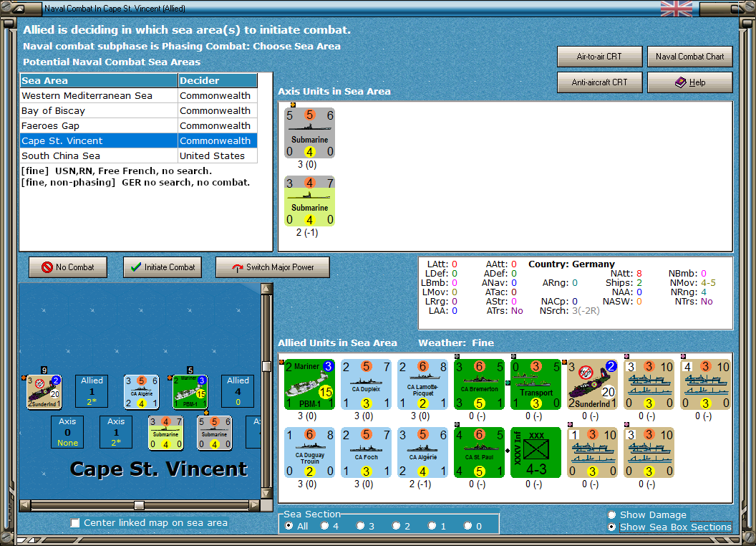Select South China Sea in list
The image size is (756, 546).
pos(138,155)
